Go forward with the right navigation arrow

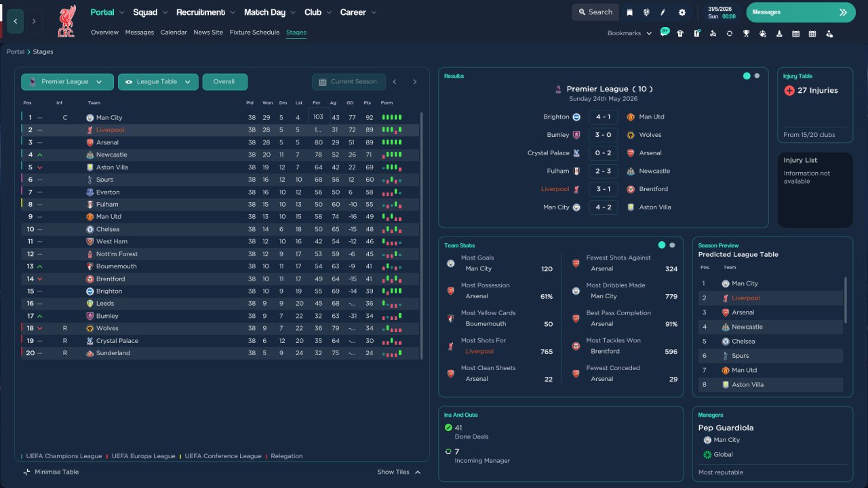coord(34,21)
